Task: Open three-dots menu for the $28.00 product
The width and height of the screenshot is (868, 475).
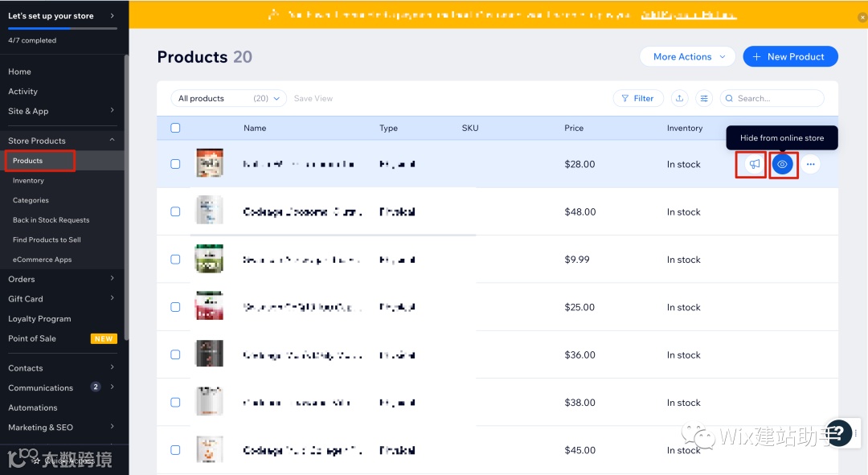Action: click(810, 164)
